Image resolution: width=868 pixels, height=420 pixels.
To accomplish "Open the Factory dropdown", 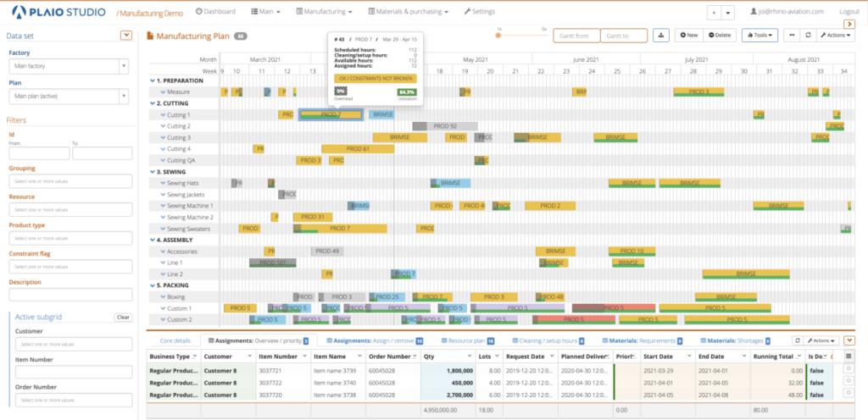I will [x=69, y=67].
